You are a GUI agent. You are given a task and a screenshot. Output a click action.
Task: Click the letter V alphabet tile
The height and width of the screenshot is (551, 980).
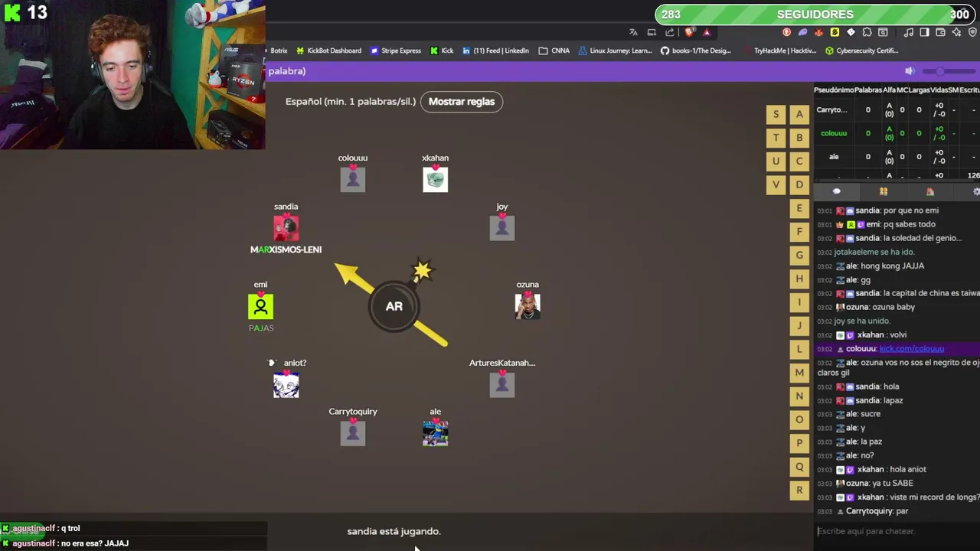(x=776, y=184)
